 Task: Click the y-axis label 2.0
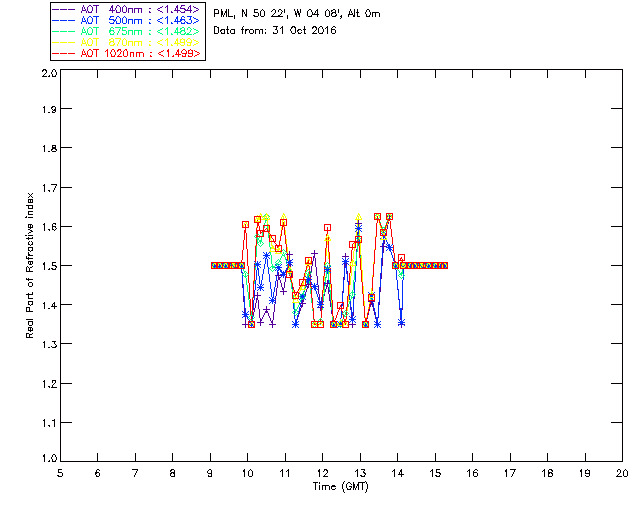(x=49, y=74)
